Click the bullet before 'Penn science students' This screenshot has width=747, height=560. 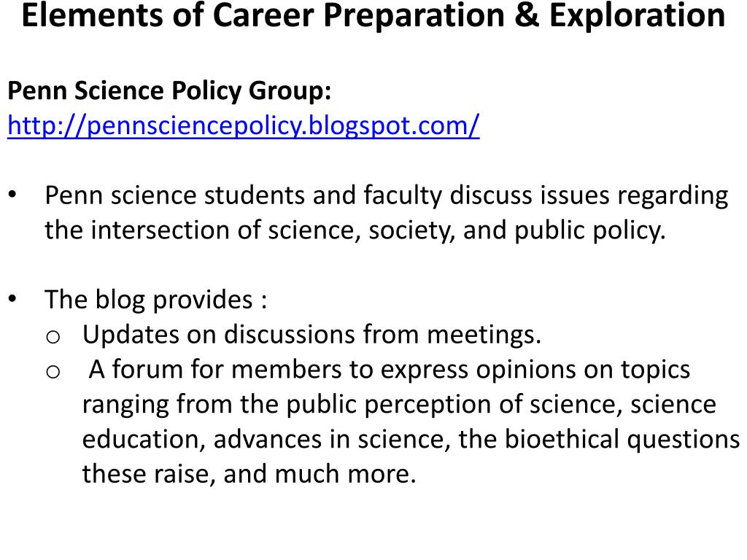tap(12, 195)
